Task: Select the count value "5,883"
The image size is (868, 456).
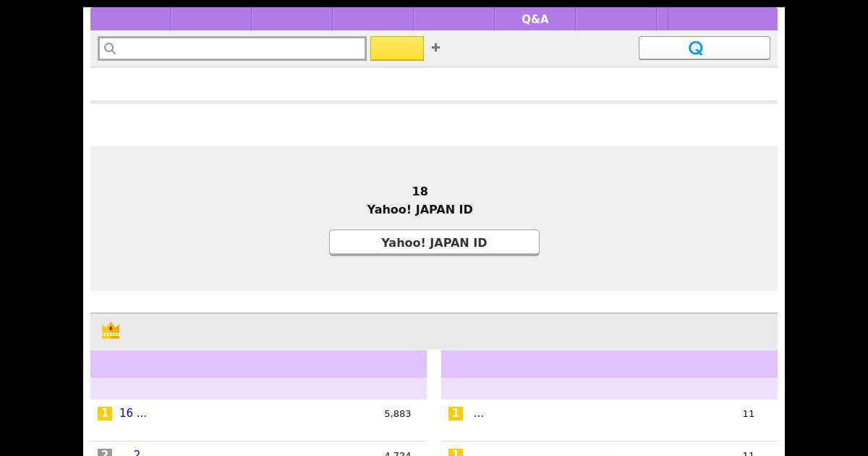Action: pyautogui.click(x=398, y=414)
